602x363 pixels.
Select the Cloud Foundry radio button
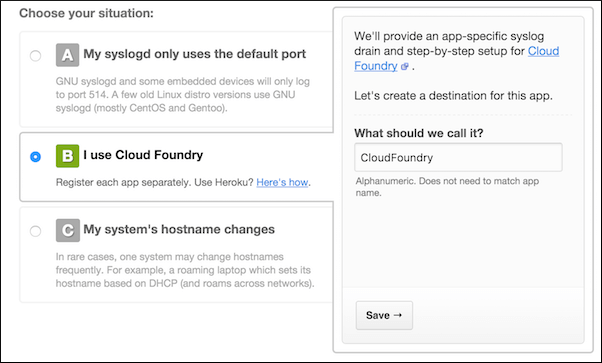35,157
